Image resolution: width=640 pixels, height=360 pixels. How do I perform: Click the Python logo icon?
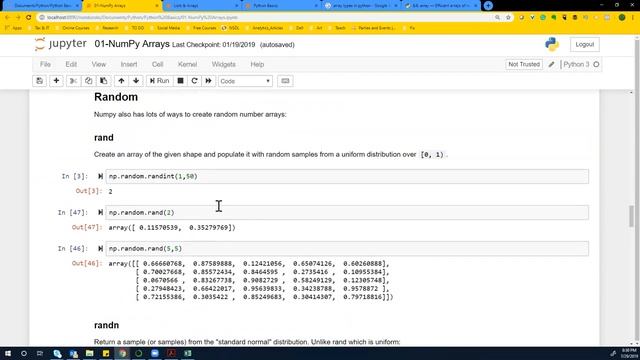click(x=552, y=44)
